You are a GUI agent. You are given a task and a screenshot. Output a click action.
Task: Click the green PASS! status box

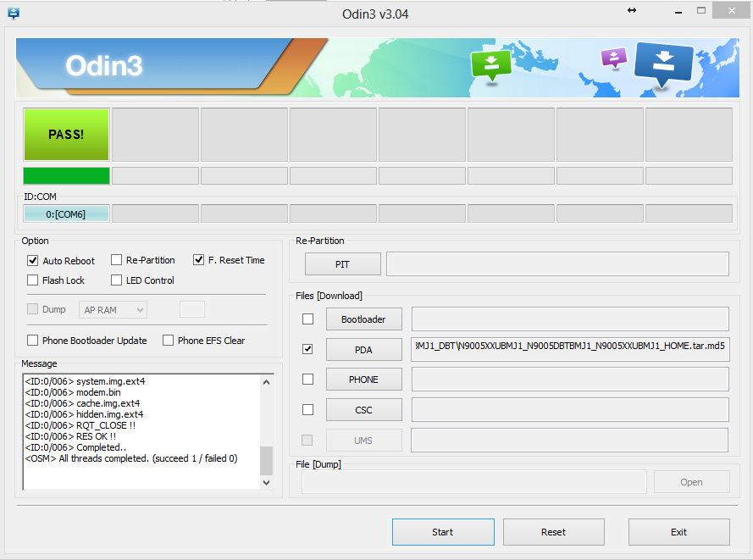pos(66,135)
